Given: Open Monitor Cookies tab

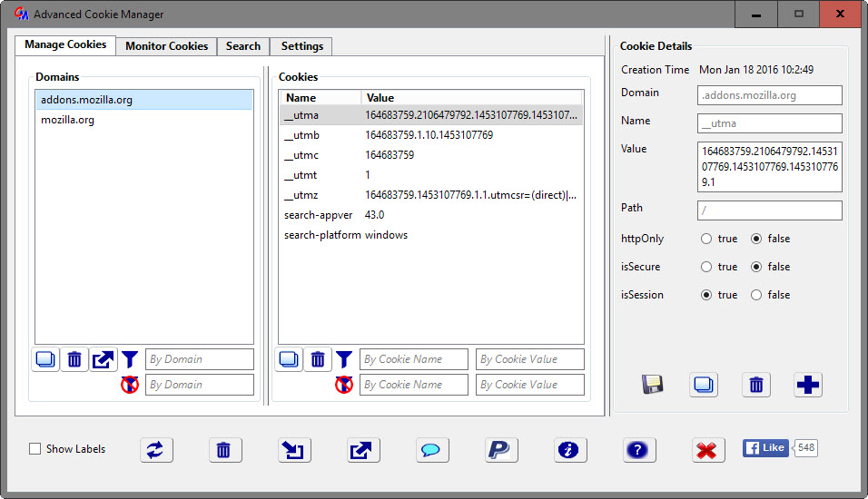Looking at the screenshot, I should pos(167,46).
